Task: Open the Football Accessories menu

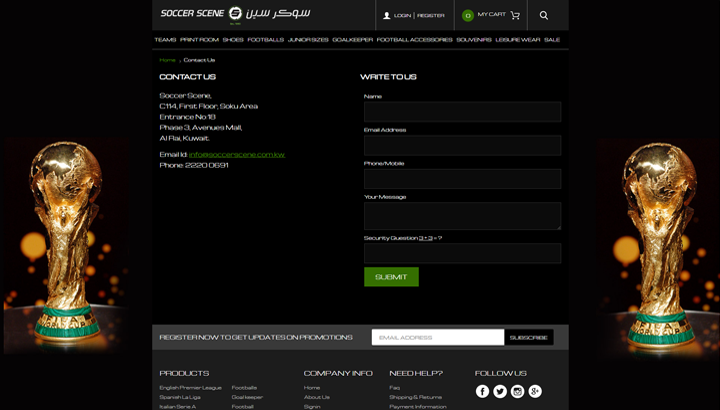Action: click(415, 40)
